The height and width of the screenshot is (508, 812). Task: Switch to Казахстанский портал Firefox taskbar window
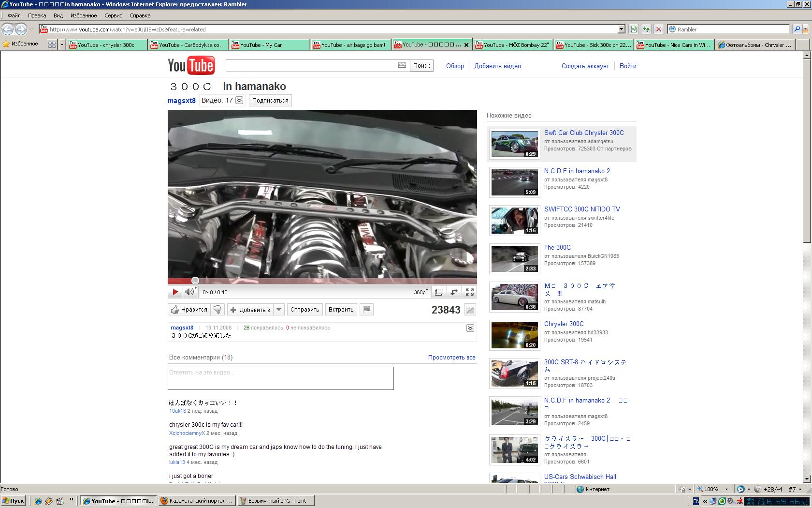click(x=197, y=501)
